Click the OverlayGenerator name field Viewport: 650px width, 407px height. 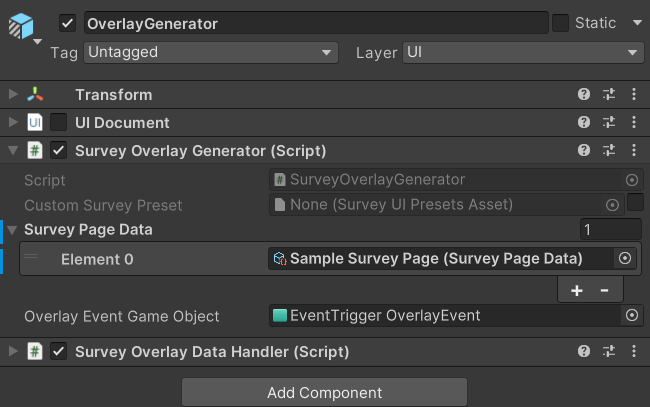pyautogui.click(x=316, y=23)
